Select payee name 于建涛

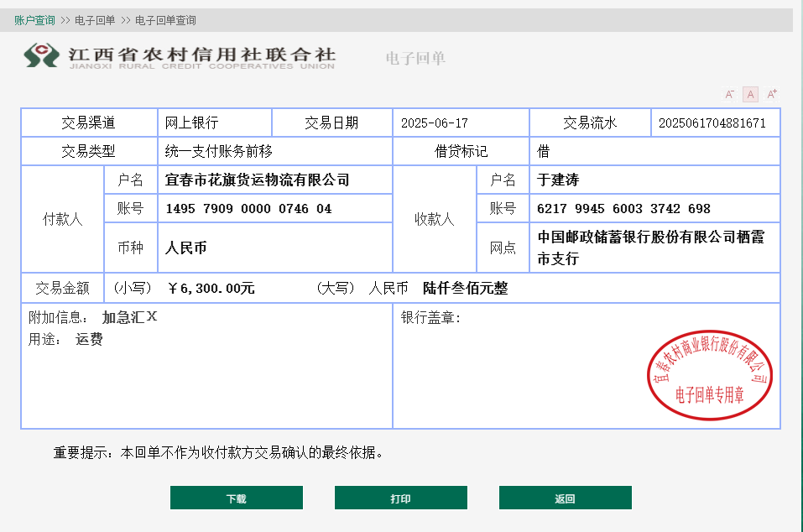[558, 180]
